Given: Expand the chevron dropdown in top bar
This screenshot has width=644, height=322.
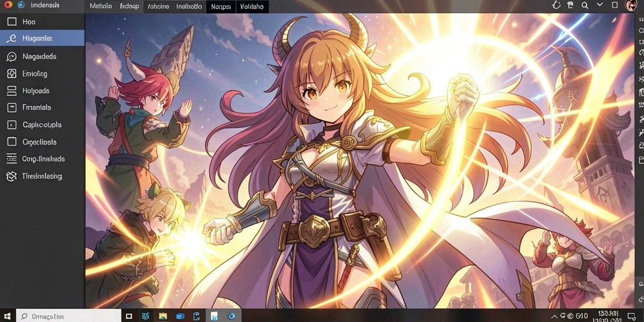Looking at the screenshot, I should pos(599,5).
